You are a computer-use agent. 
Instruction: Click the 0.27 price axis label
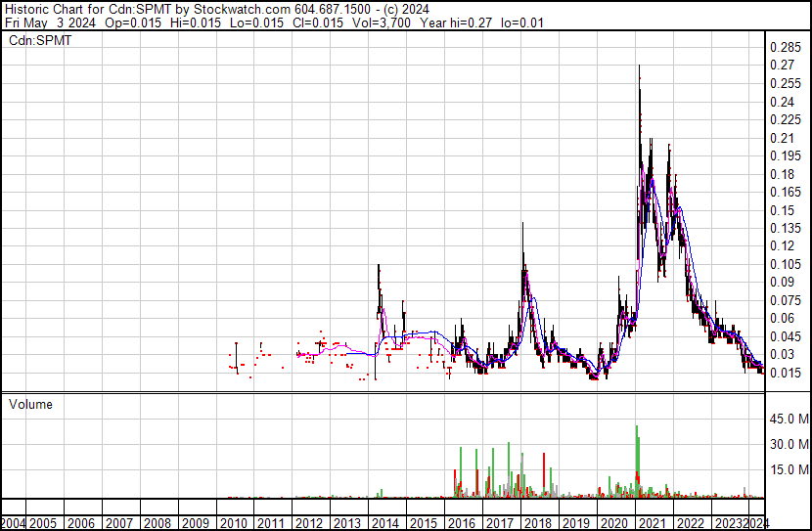(782, 66)
